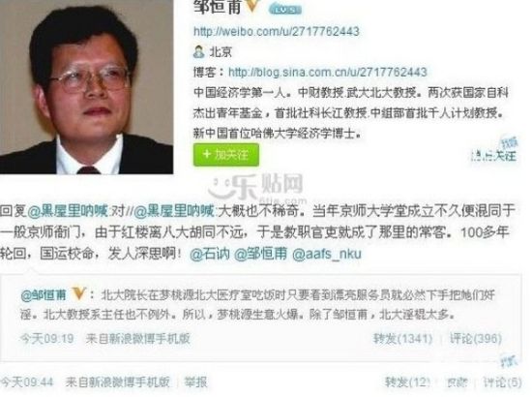
Task: Open the profile photo thumbnail
Action: [86, 87]
